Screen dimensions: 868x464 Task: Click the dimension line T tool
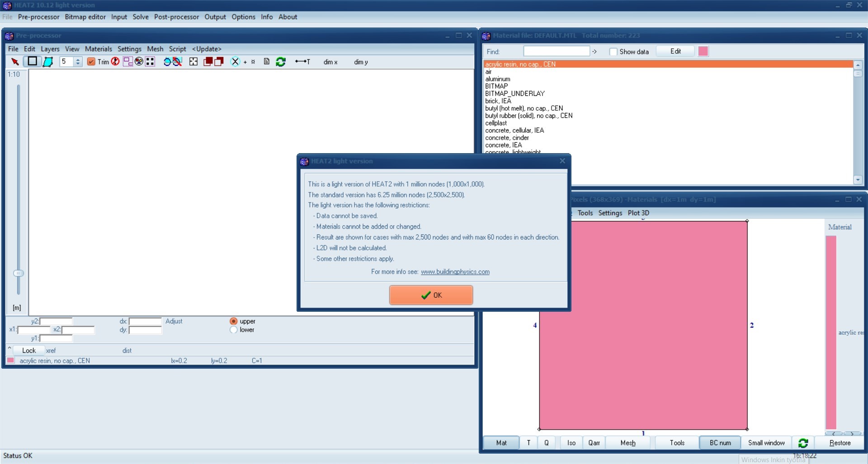click(x=302, y=62)
